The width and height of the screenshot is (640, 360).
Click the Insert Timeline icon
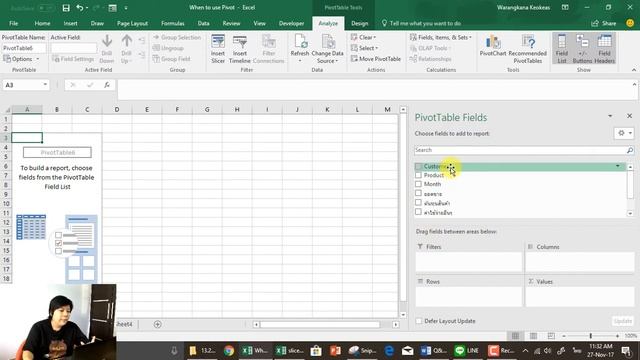point(240,49)
